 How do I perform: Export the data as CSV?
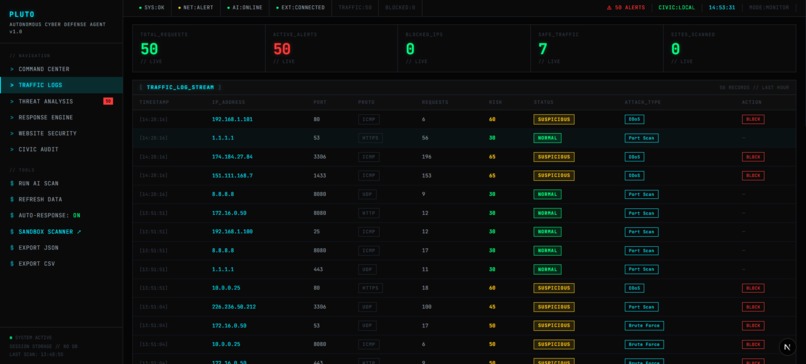tap(61, 264)
